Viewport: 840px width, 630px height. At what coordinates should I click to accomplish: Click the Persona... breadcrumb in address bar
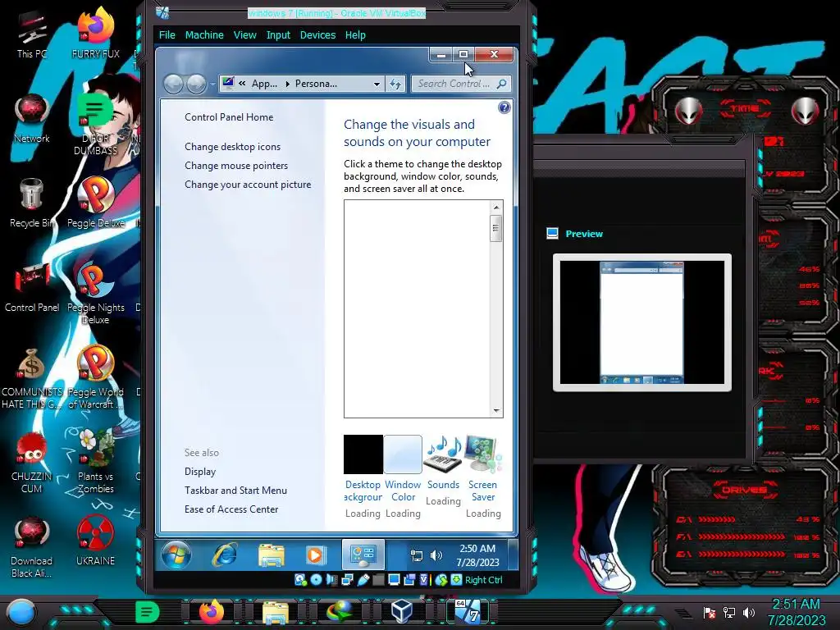[x=316, y=84]
